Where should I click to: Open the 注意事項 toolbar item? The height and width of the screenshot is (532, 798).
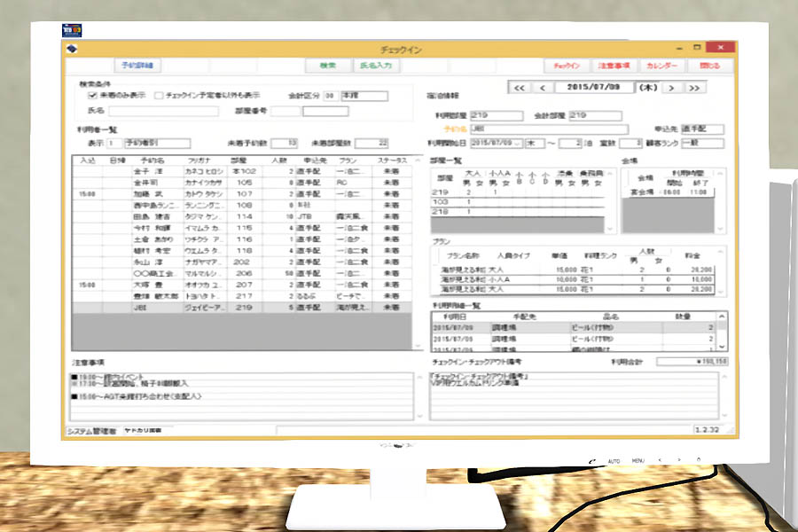[613, 66]
